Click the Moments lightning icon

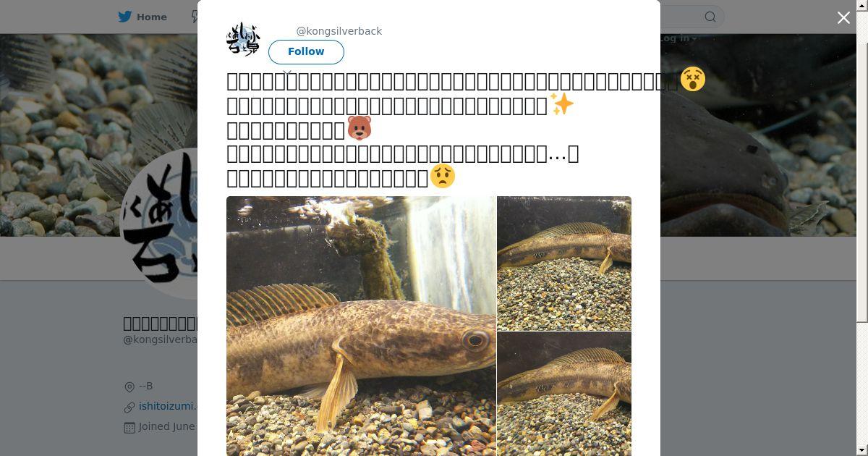pos(194,17)
